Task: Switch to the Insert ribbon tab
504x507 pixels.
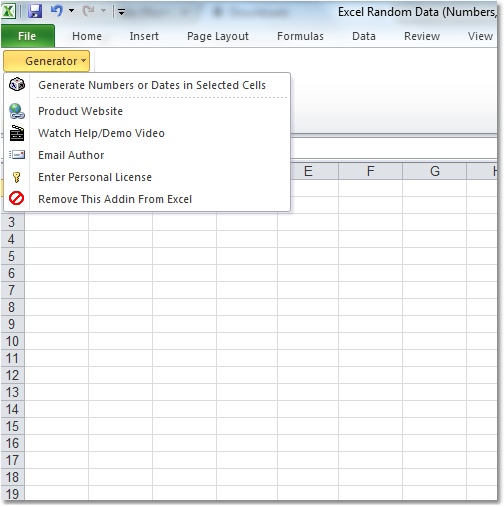Action: click(x=144, y=36)
